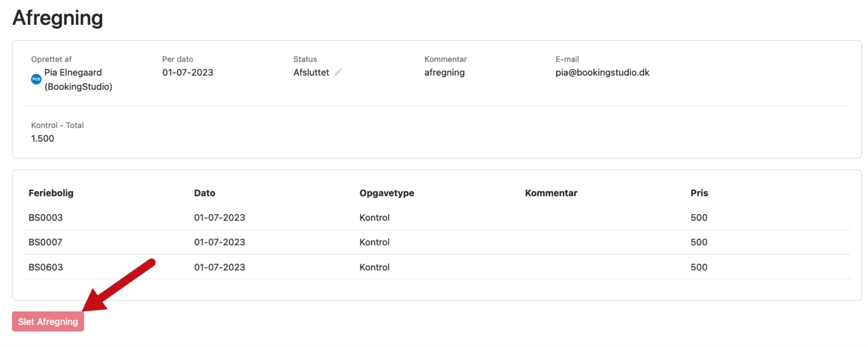
Task: Click the date in the BS0603 row
Action: coord(219,267)
